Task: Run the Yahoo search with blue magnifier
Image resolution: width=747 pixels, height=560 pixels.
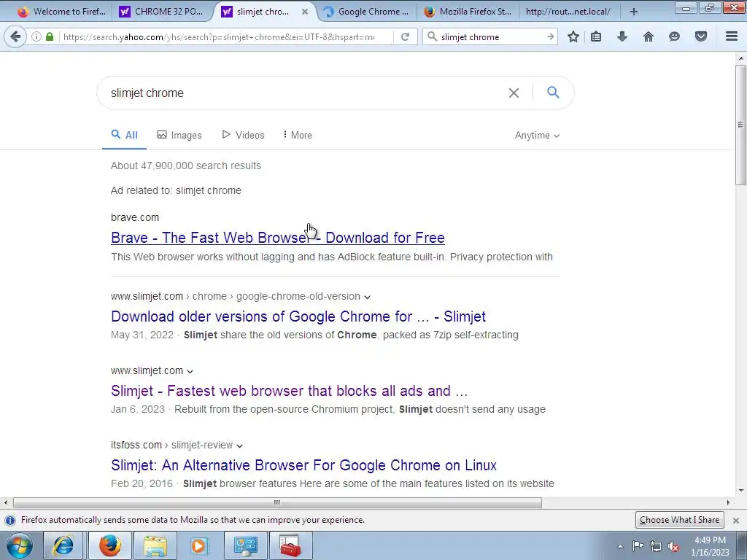Action: tap(553, 93)
